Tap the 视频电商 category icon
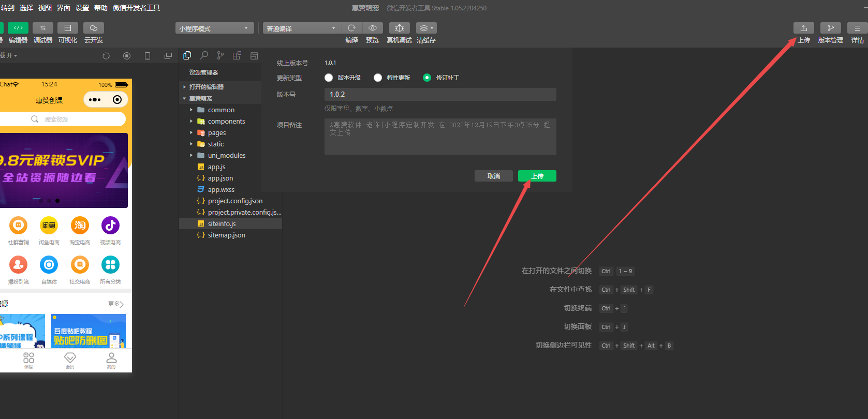Image resolution: width=868 pixels, height=419 pixels. click(110, 226)
